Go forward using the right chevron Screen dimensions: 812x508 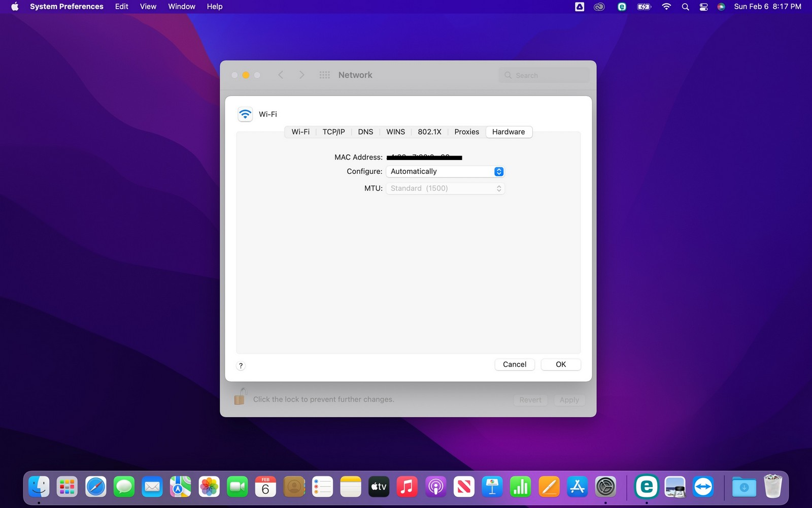[x=301, y=75]
